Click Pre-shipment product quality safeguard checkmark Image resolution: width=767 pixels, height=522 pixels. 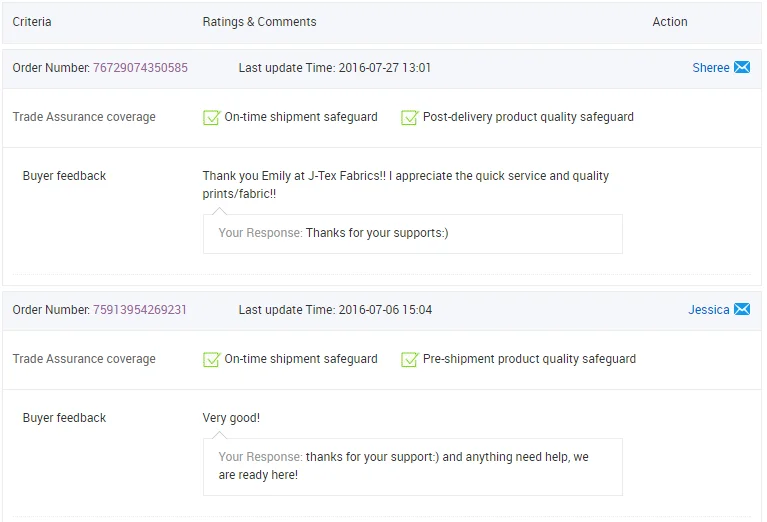click(409, 360)
